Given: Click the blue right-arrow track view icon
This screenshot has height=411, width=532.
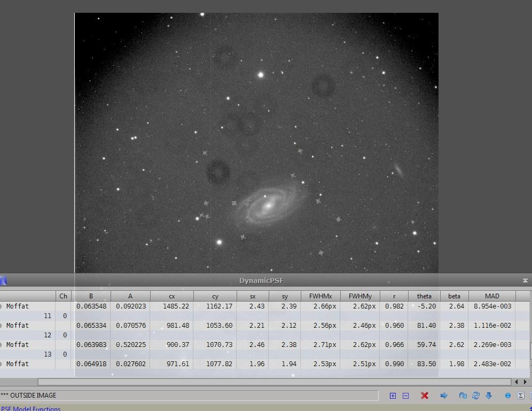Looking at the screenshot, I should coord(443,396).
